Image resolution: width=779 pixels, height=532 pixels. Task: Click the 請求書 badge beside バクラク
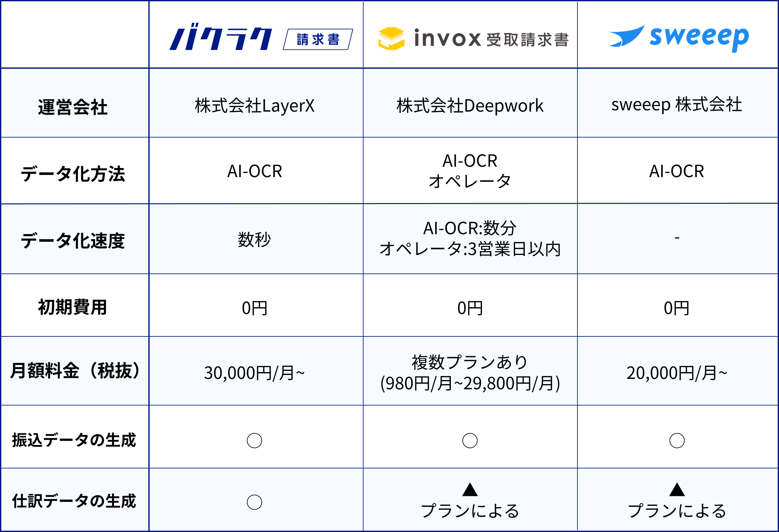pyautogui.click(x=318, y=40)
